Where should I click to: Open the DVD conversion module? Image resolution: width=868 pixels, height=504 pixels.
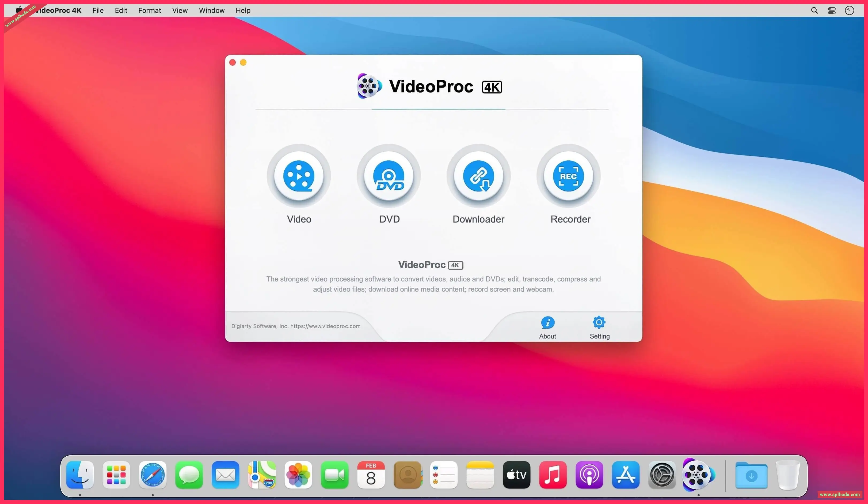click(389, 176)
